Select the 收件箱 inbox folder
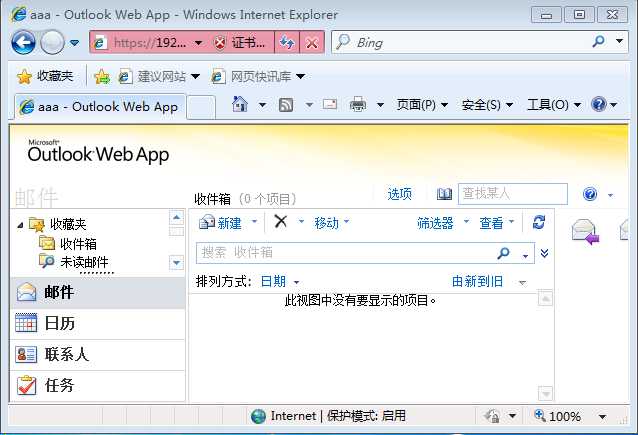Screen dimensions: 638x435 click(x=78, y=244)
